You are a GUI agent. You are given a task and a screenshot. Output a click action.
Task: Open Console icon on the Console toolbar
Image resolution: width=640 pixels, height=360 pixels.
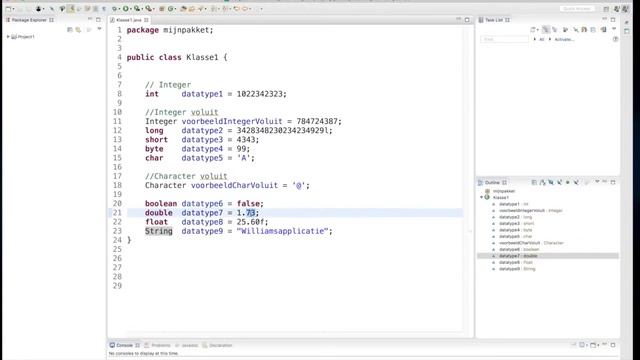point(593,345)
